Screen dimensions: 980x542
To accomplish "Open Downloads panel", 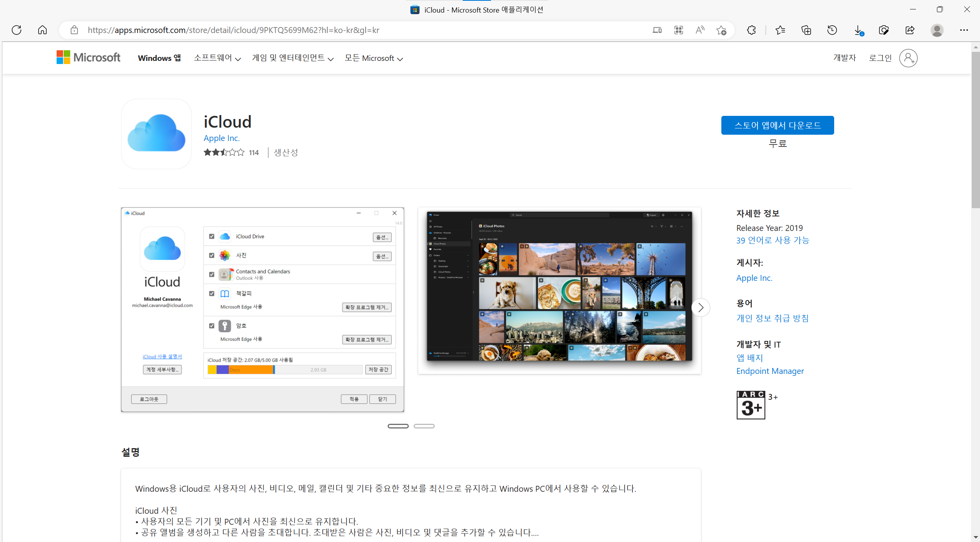I will (x=859, y=30).
